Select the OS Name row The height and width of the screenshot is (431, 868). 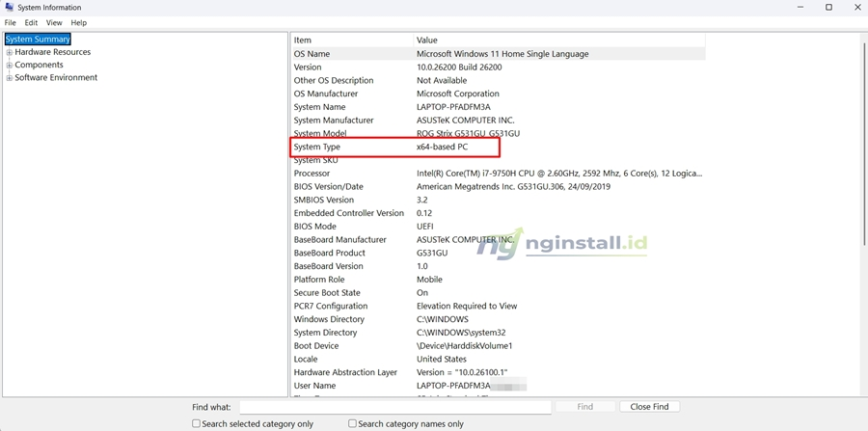(x=499, y=54)
